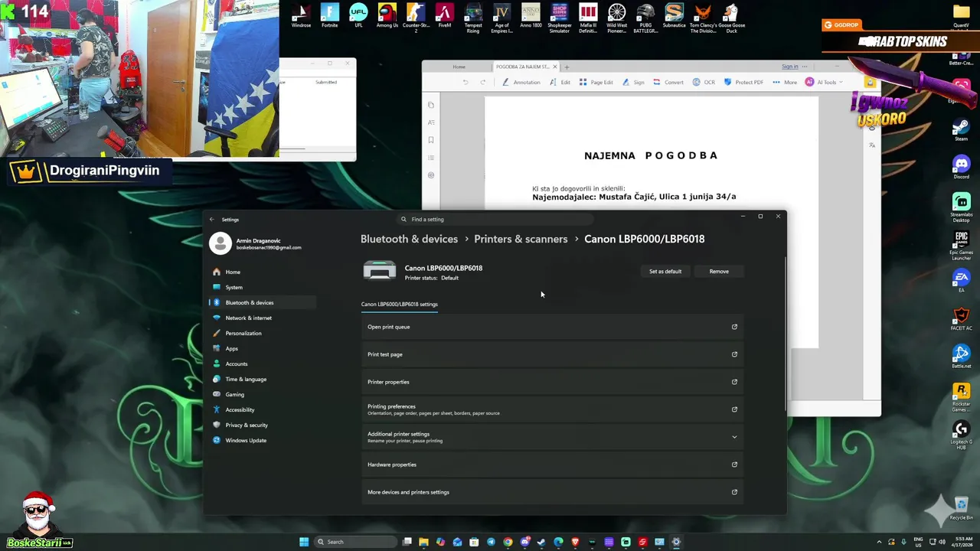Open the FACEIT AC desktop shortcut
Viewport: 980px width, 551px height.
pyautogui.click(x=961, y=319)
